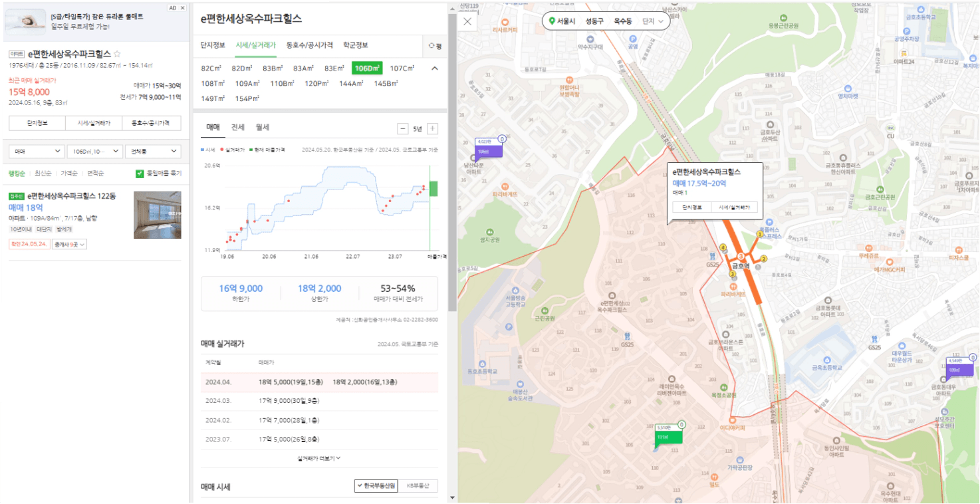Click the detail panel vertical scrollbar

pyautogui.click(x=452, y=163)
